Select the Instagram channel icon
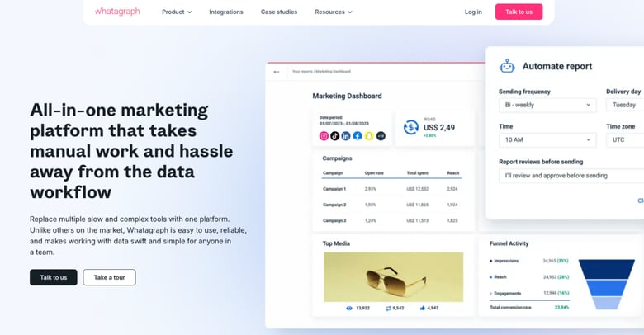The height and width of the screenshot is (335, 644). point(324,135)
